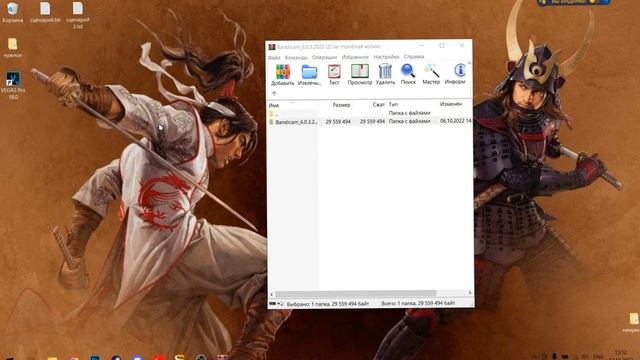Screen dimensions: 640x360
Task: Expand the toolbar overflow chevron
Action: (469, 63)
